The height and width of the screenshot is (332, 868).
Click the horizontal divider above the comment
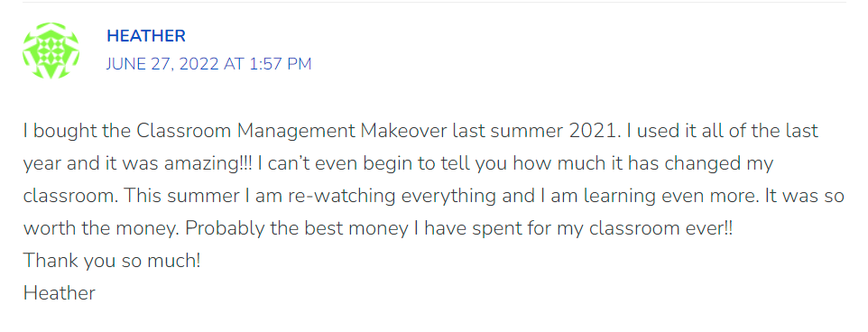coord(434,2)
